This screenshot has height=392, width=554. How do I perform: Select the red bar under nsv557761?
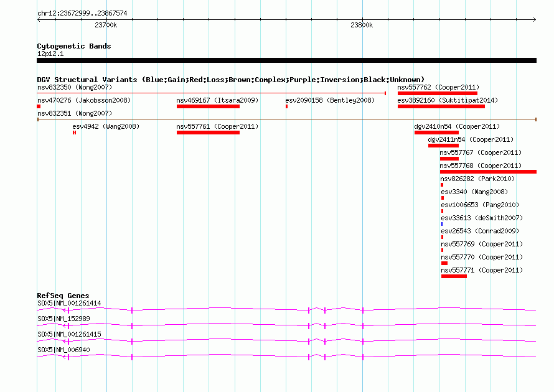point(208,133)
